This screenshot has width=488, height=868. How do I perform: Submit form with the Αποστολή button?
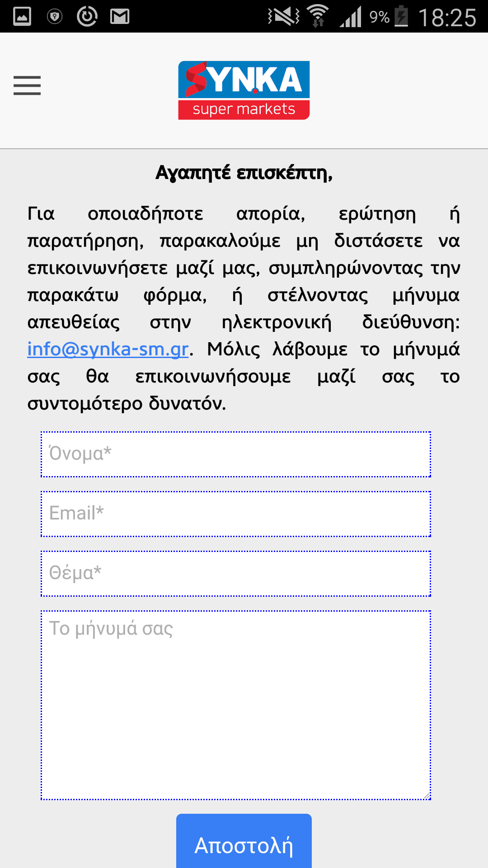click(x=244, y=841)
